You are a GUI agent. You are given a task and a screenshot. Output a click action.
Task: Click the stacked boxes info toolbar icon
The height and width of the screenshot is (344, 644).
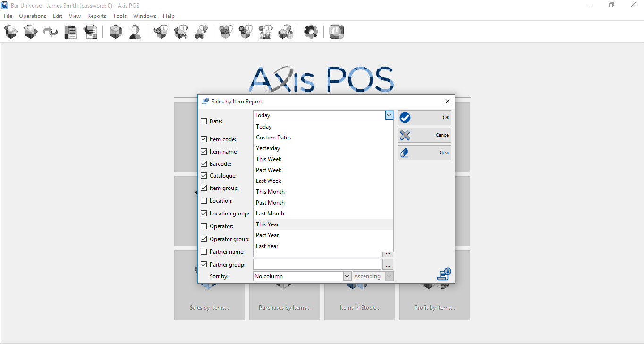[201, 32]
